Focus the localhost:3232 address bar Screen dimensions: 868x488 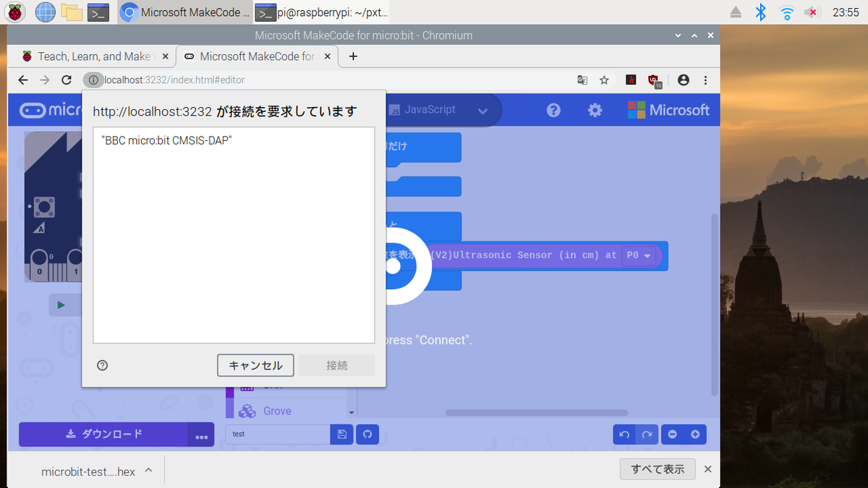pos(325,80)
